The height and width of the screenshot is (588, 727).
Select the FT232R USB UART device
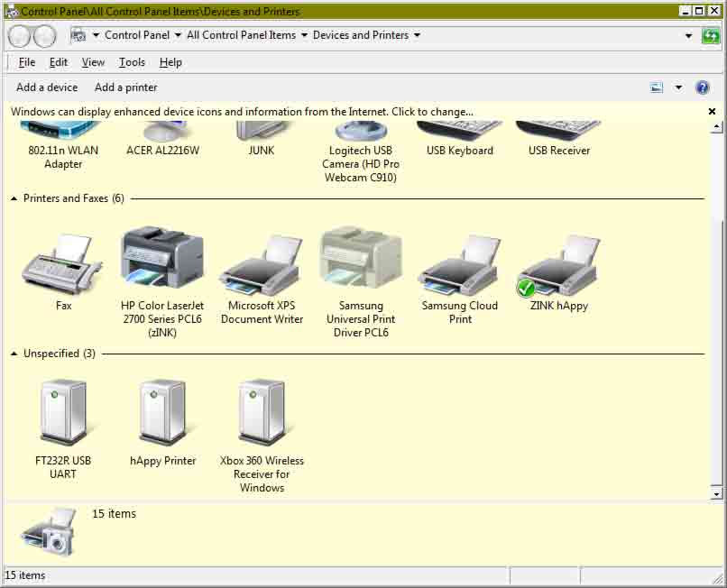tap(62, 410)
